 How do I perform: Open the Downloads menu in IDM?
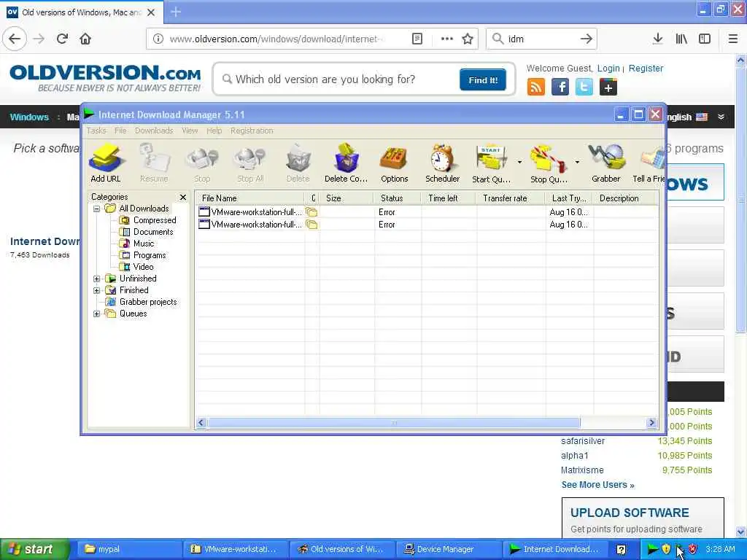(x=154, y=131)
